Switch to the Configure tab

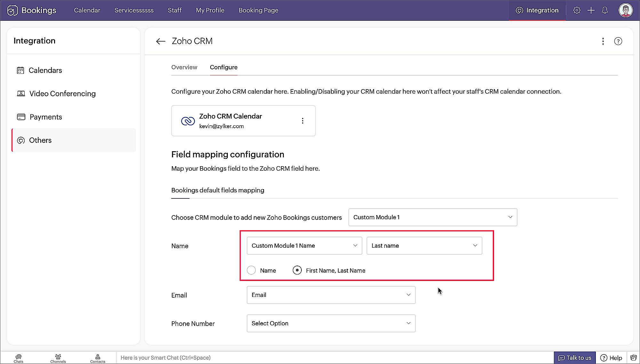click(224, 67)
